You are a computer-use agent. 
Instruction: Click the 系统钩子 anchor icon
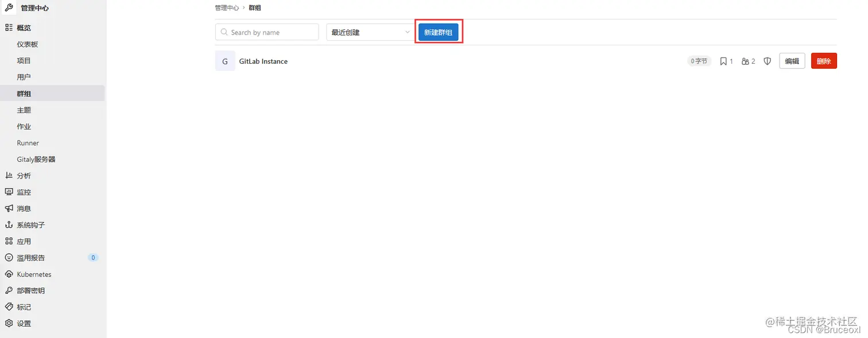(x=9, y=225)
